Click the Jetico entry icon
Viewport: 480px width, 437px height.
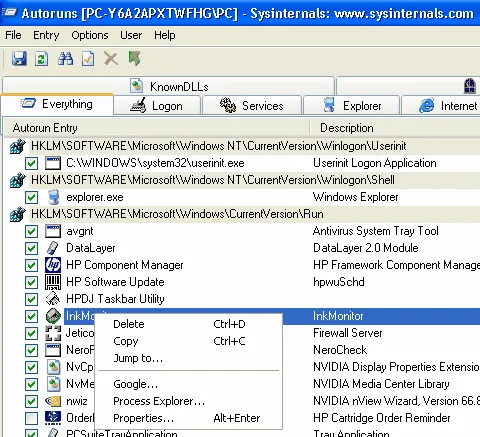[53, 333]
